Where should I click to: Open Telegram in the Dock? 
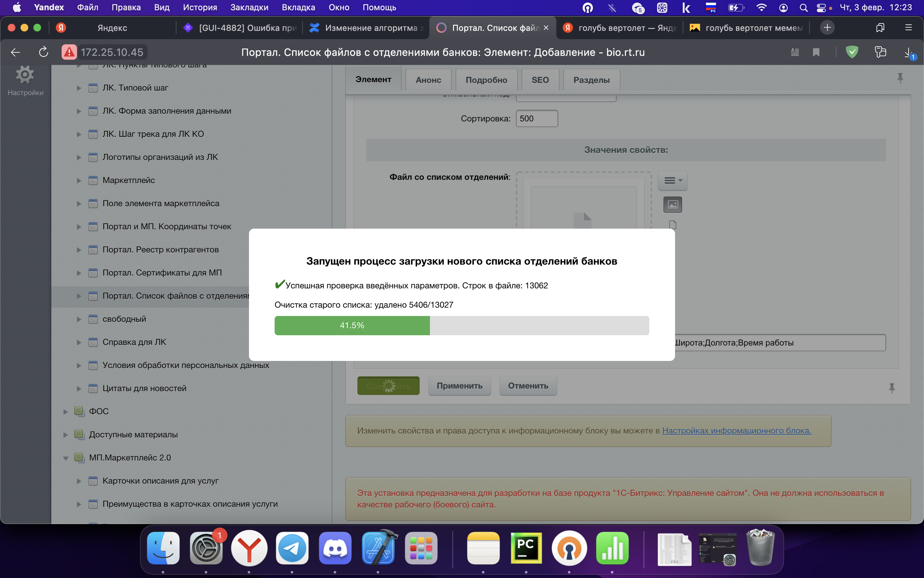(292, 548)
